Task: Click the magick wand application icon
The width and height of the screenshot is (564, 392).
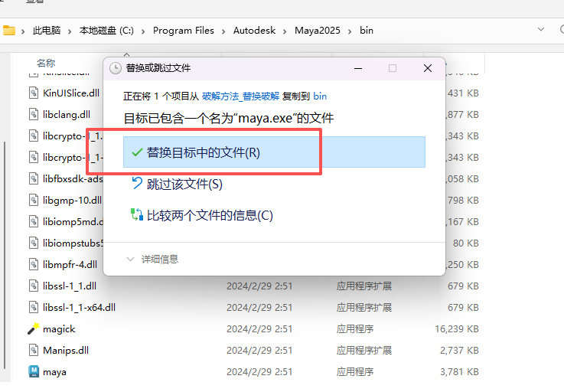Action: [34, 328]
